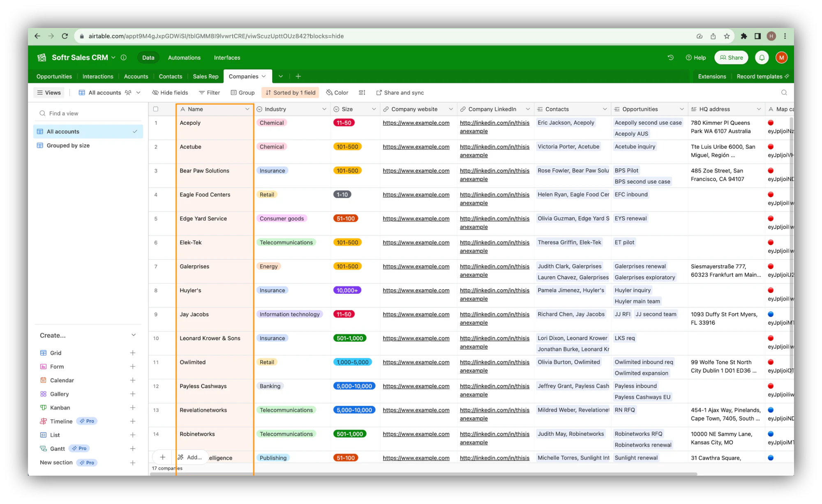Click search magnifier in view toolbar
The width and height of the screenshot is (822, 504).
784,92
